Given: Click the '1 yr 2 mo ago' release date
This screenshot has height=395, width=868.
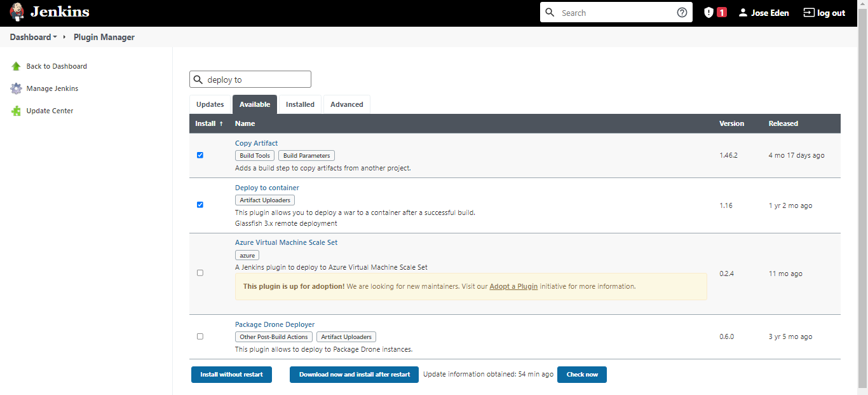Looking at the screenshot, I should [790, 205].
